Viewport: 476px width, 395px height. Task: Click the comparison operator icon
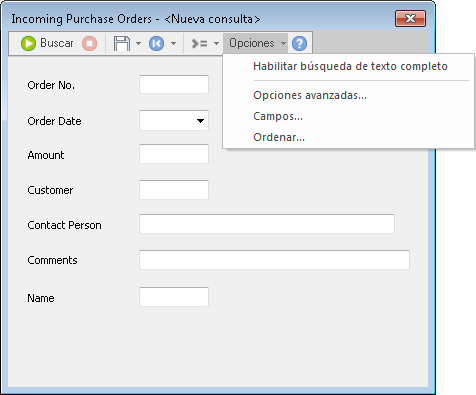pos(199,43)
